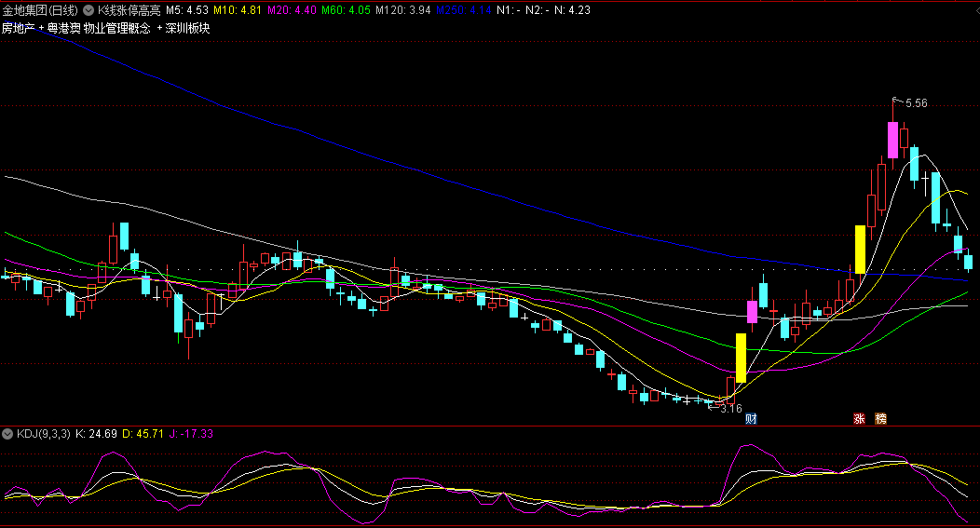
Task: Select the blue M250: 4.14 label
Action: pyautogui.click(x=464, y=10)
